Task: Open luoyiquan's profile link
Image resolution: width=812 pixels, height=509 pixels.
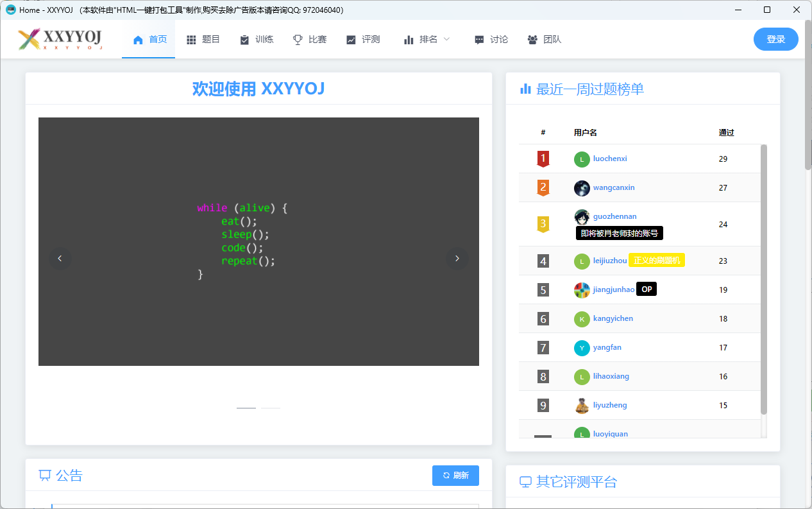Action: pyautogui.click(x=611, y=434)
